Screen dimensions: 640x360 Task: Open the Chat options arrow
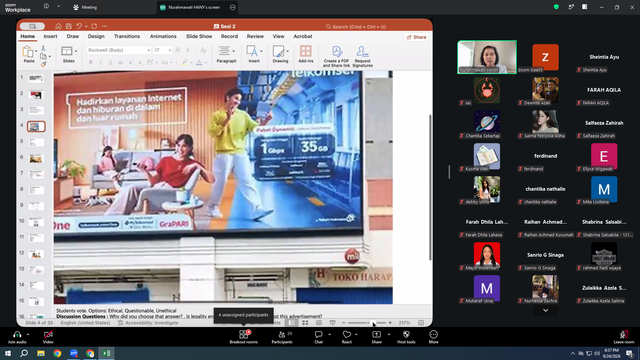point(329,335)
